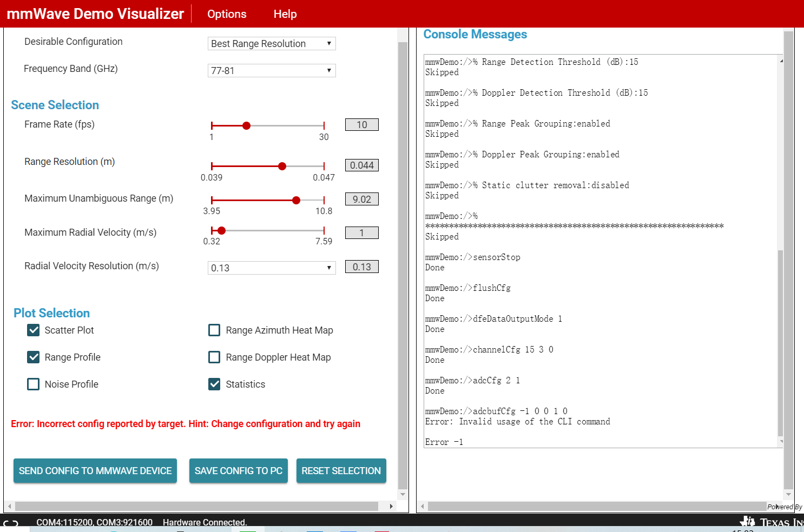The image size is (804, 532).
Task: Click the Frequency Band (GHz) label
Action: [71, 69]
